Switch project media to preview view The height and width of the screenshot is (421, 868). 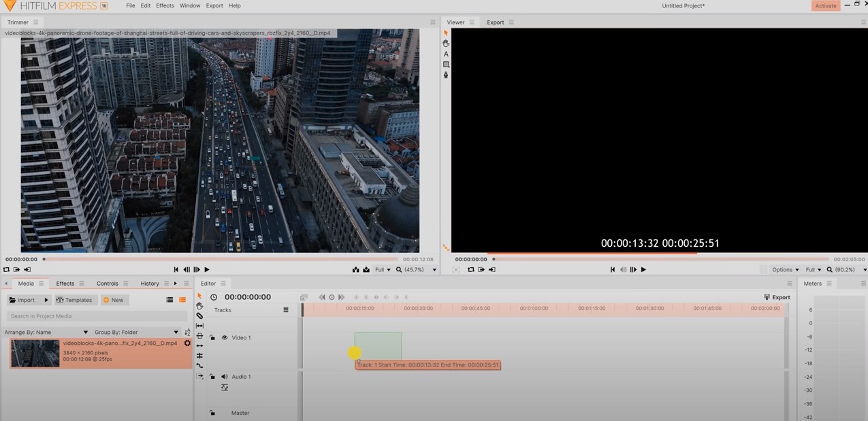[182, 300]
